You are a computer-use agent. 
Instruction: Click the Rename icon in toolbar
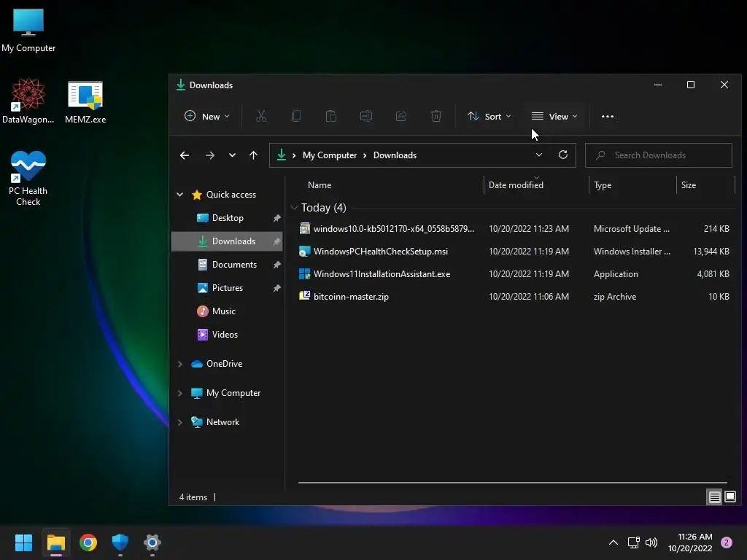(x=366, y=116)
